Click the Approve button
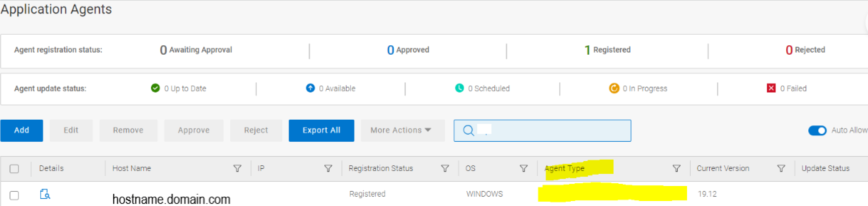The image size is (868, 206). pos(193,130)
